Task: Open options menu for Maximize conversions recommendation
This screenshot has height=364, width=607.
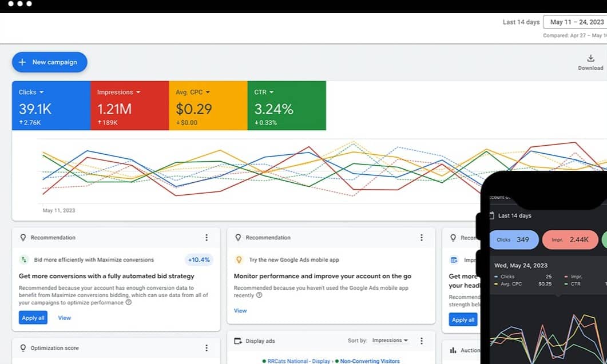Action: click(207, 238)
